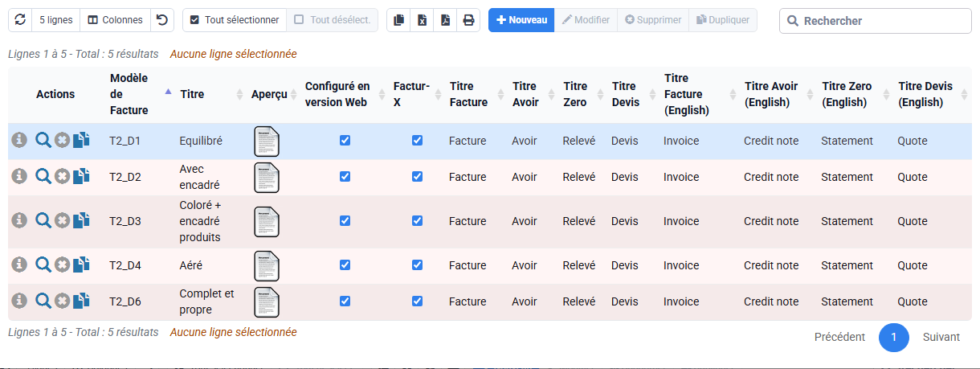Click the Précédent pagination link

click(839, 337)
